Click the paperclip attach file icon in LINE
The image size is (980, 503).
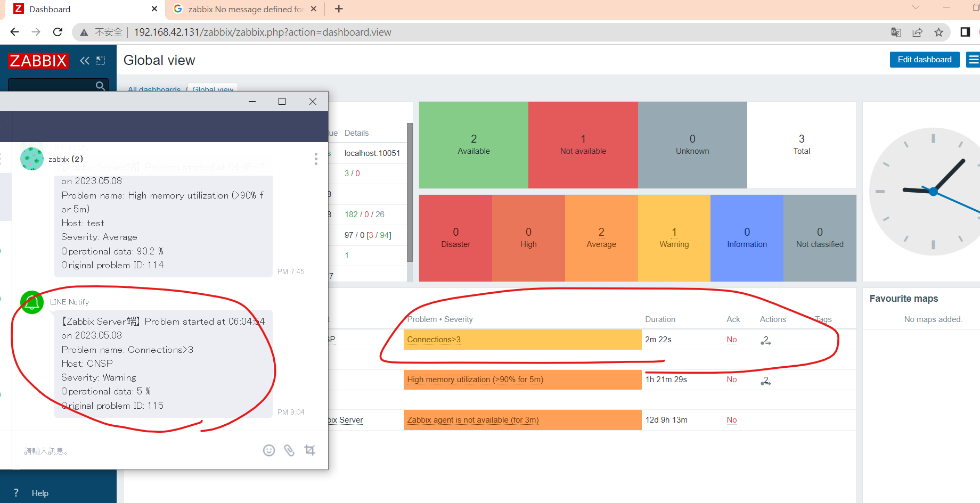289,450
